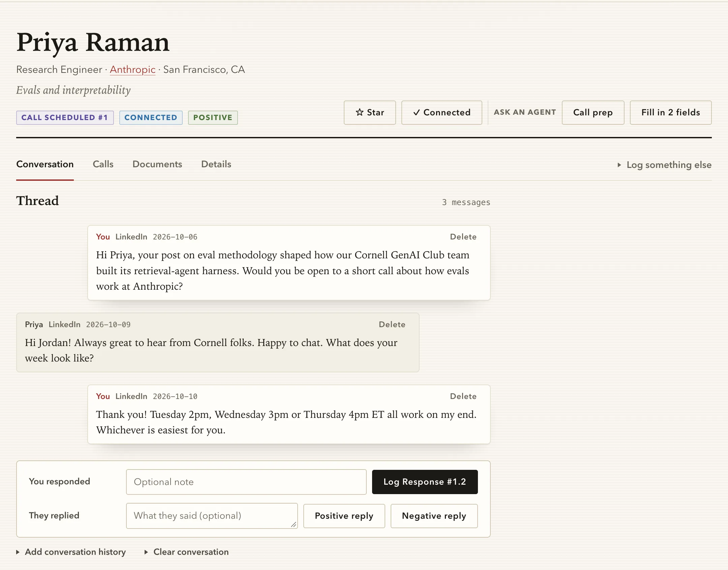Click the They replied label
The height and width of the screenshot is (570, 728).
[x=54, y=515]
